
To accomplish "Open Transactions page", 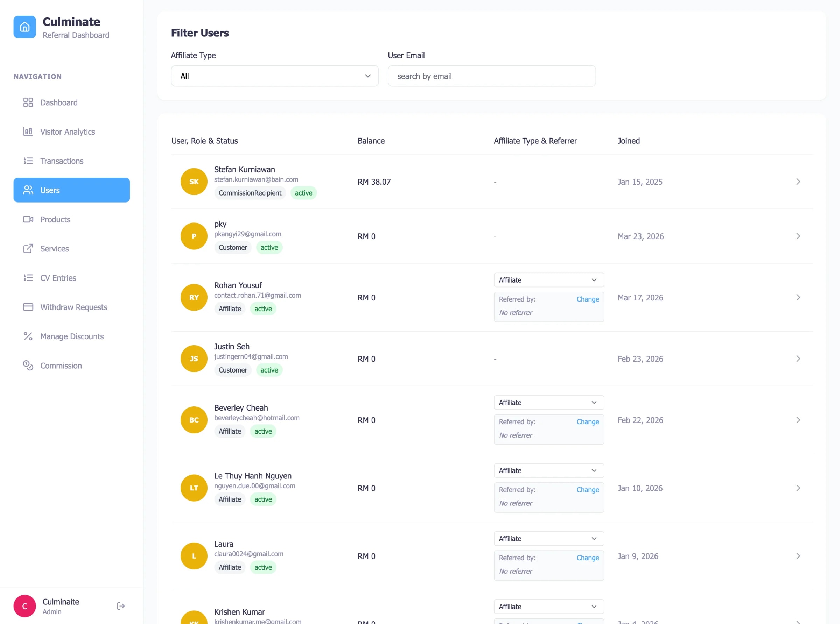I will [x=71, y=161].
